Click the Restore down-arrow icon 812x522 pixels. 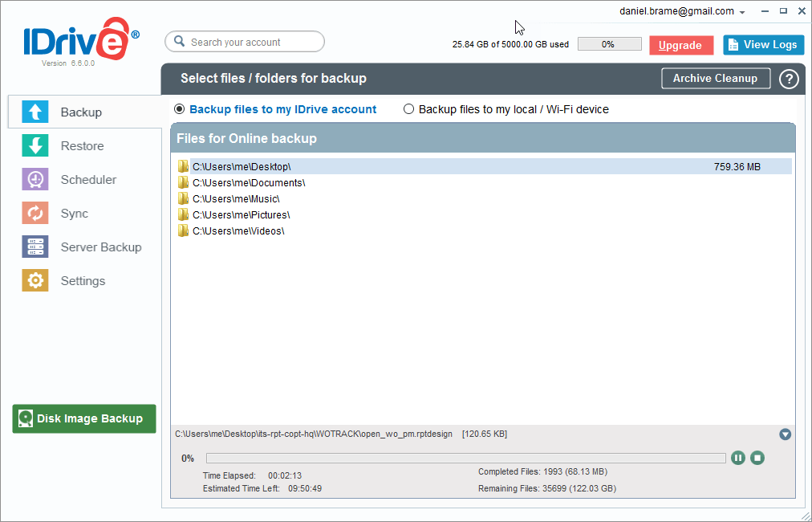(35, 145)
